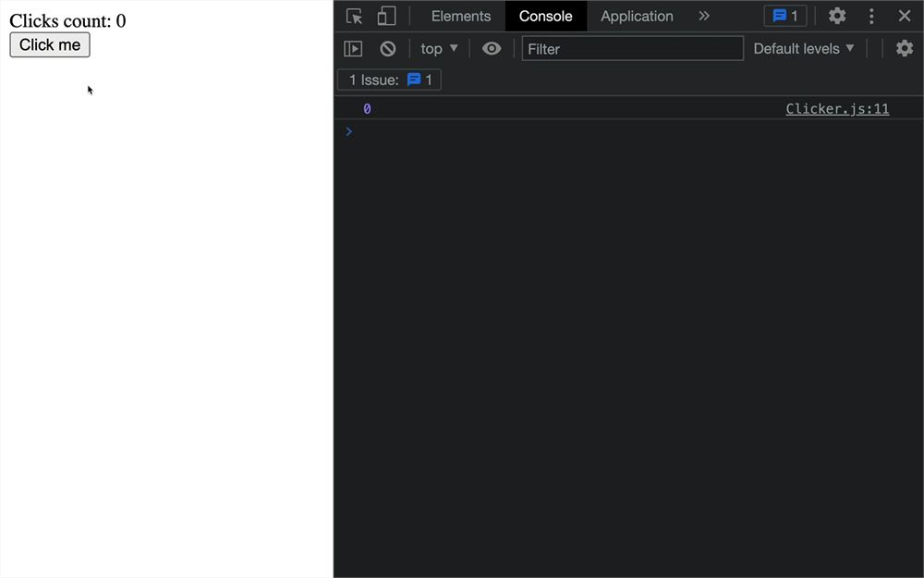Show the console sidebar
This screenshot has height=578, width=924.
(353, 48)
